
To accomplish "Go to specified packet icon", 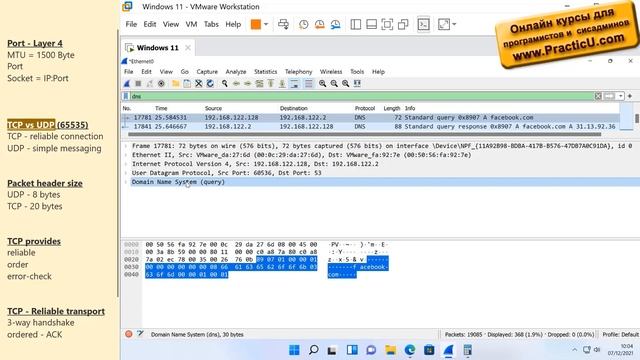I will 259,84.
